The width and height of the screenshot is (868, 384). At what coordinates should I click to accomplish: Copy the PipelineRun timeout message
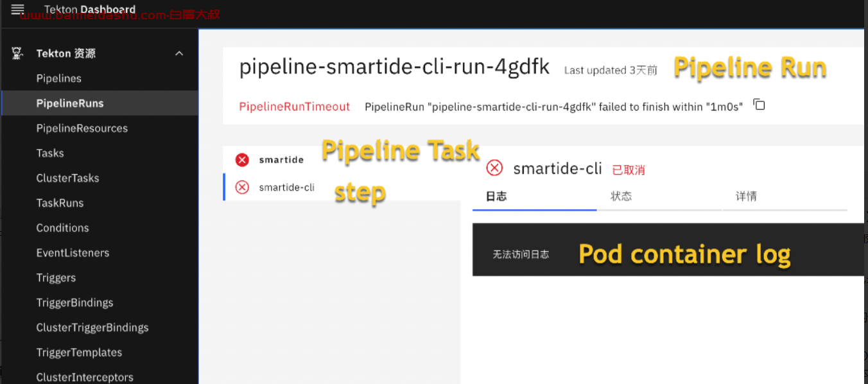click(759, 104)
